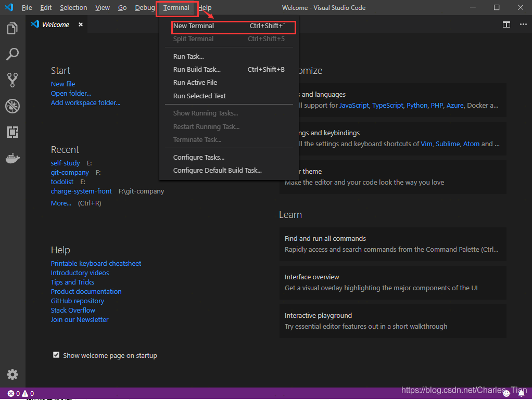Viewport: 532px width, 400px height.
Task: Open the Interface overview card
Action: 393,282
